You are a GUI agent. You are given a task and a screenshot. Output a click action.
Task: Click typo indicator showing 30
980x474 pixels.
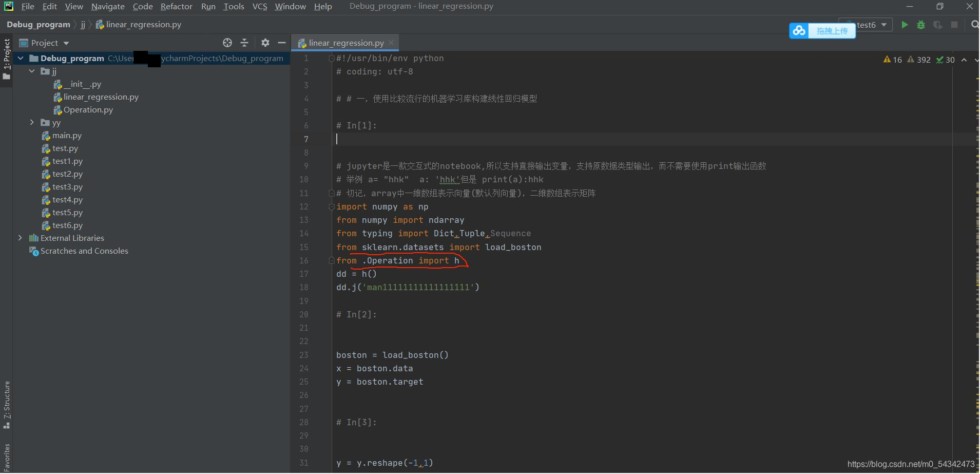point(945,60)
